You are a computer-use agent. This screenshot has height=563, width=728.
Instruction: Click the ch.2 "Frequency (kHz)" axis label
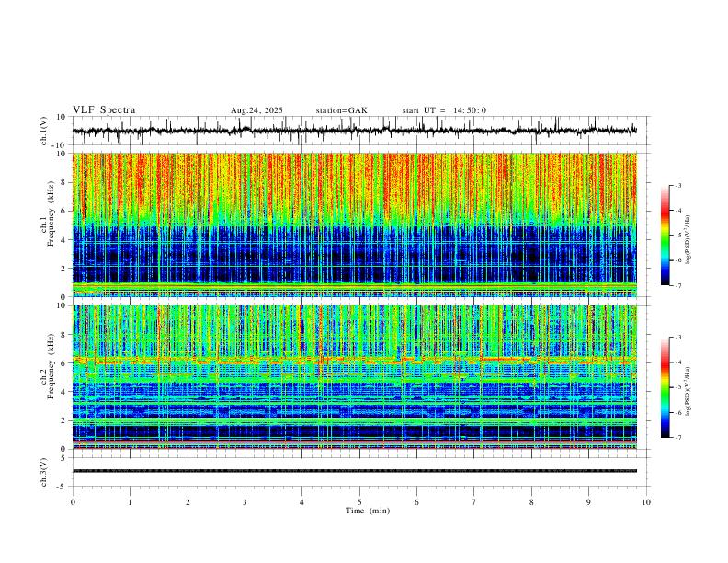[x=51, y=366]
